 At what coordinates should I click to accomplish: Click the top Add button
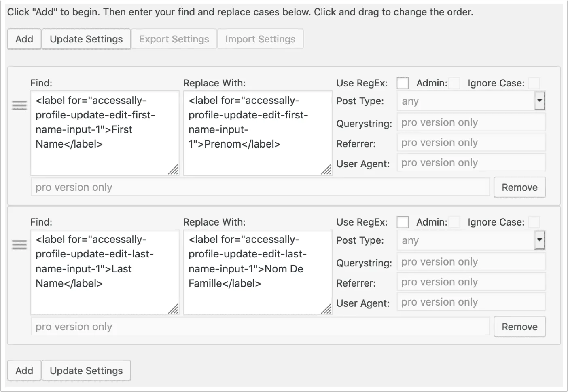[24, 39]
